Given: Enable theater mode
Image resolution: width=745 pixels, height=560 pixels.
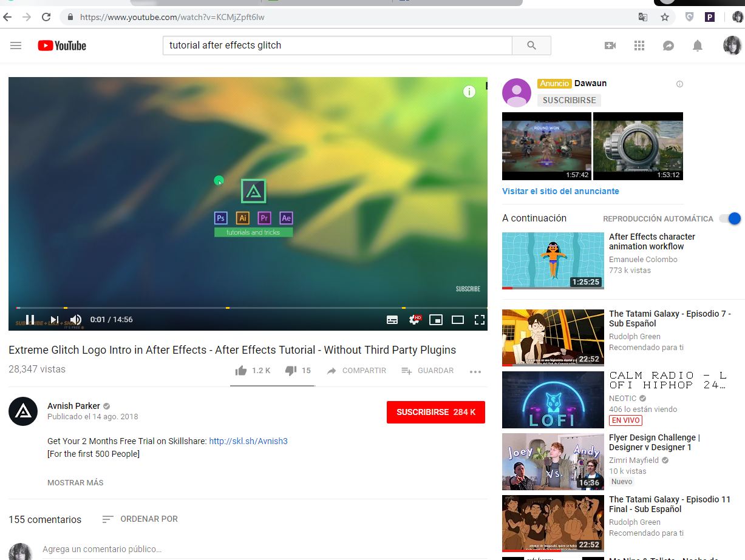Looking at the screenshot, I should pyautogui.click(x=458, y=320).
